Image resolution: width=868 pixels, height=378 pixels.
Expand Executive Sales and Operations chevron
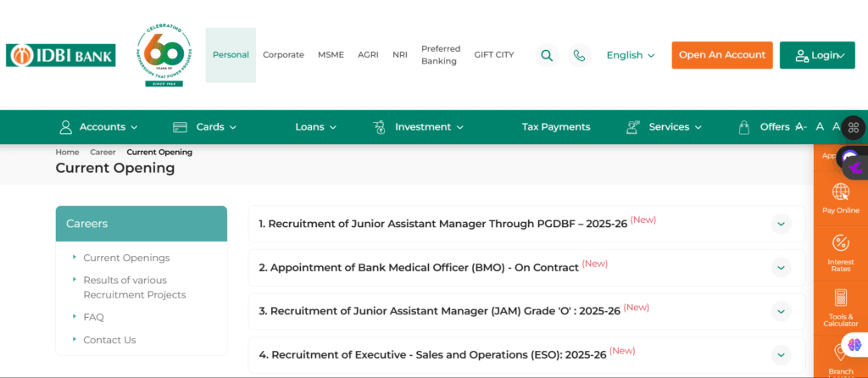(781, 355)
